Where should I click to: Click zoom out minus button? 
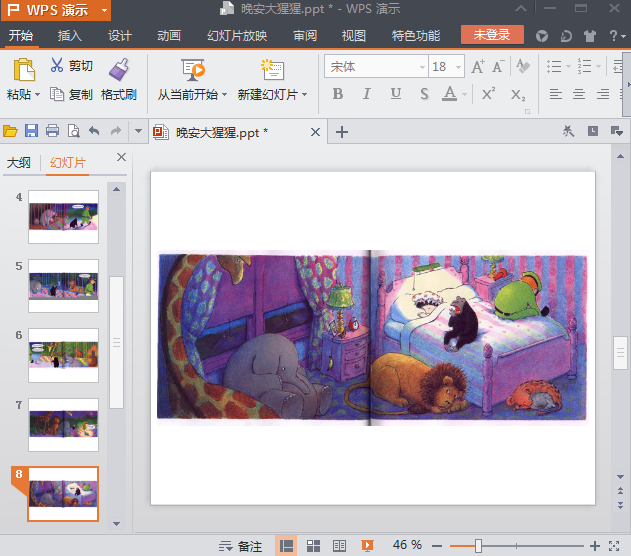(437, 546)
